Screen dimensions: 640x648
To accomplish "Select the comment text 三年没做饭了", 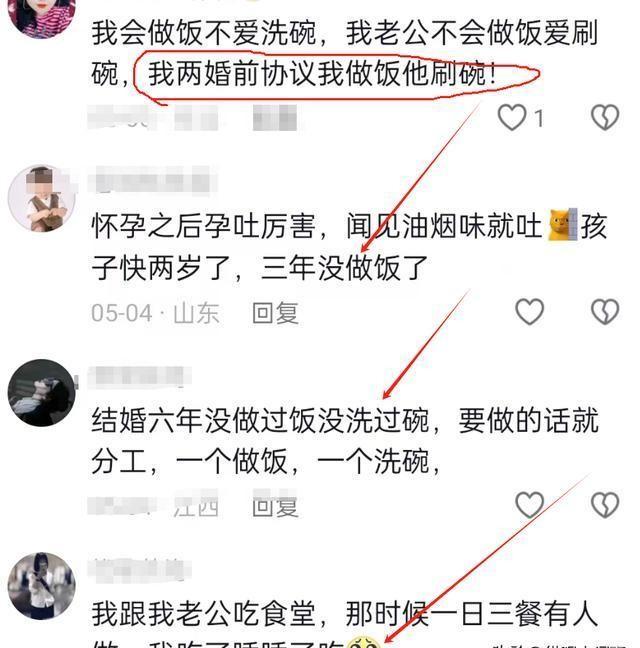I will coord(344,268).
